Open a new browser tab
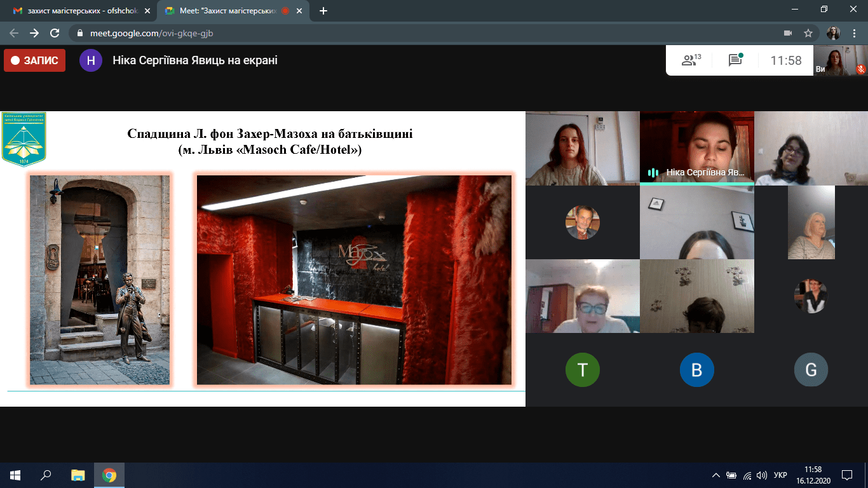Screen dimensions: 868x488 [323, 11]
